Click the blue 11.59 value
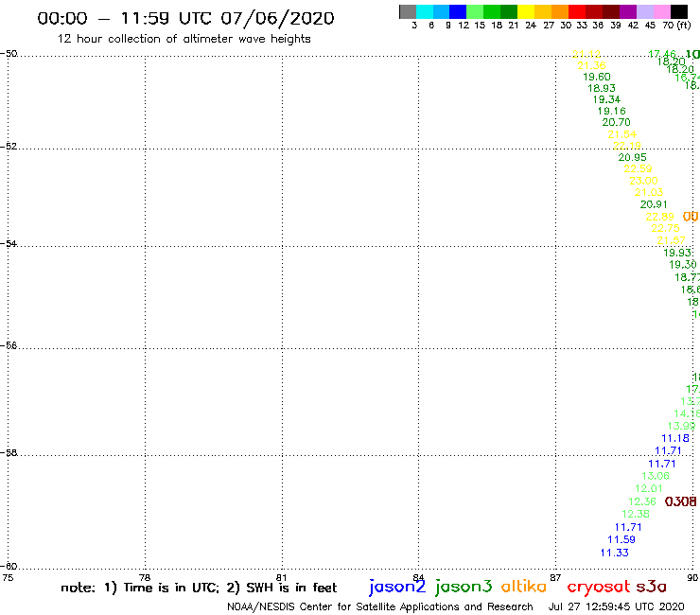This screenshot has width=700, height=615. click(x=621, y=539)
